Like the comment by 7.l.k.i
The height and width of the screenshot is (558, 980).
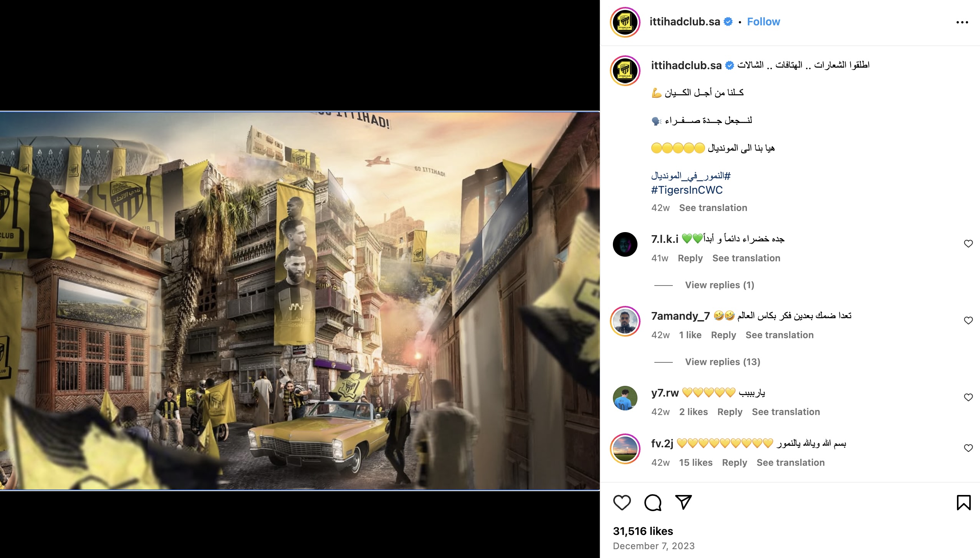point(968,244)
